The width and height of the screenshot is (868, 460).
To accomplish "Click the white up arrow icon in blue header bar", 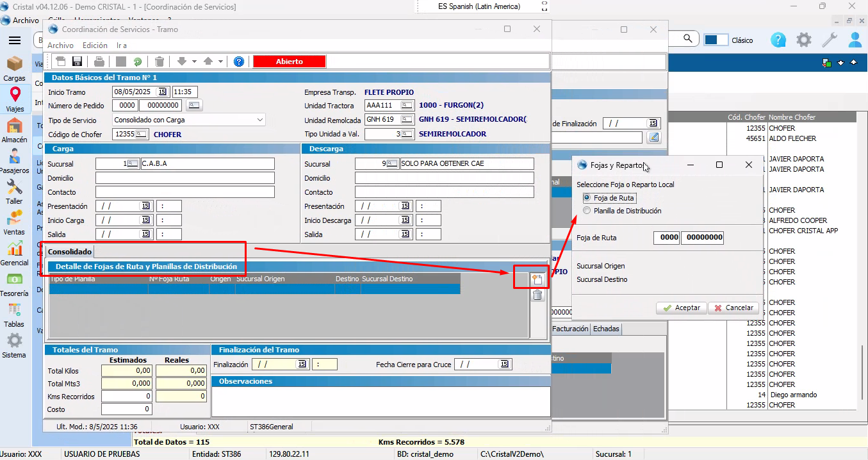I will (x=853, y=62).
